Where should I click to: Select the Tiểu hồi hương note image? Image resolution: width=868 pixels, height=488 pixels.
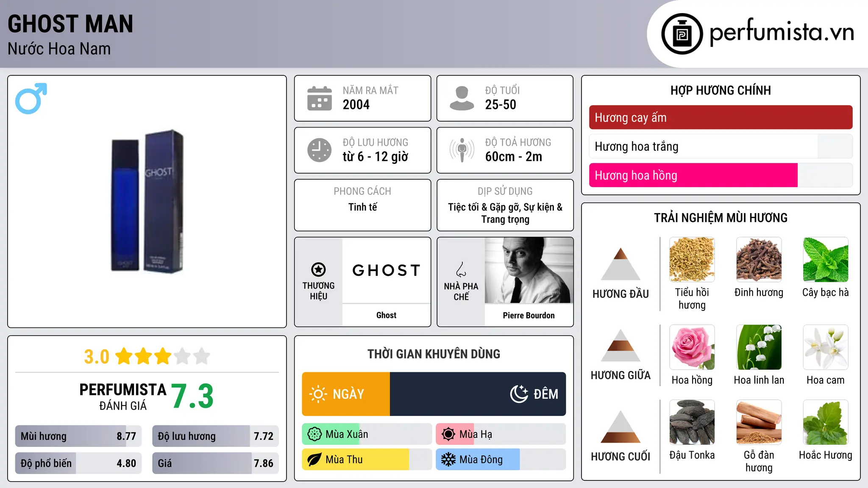[x=692, y=260]
